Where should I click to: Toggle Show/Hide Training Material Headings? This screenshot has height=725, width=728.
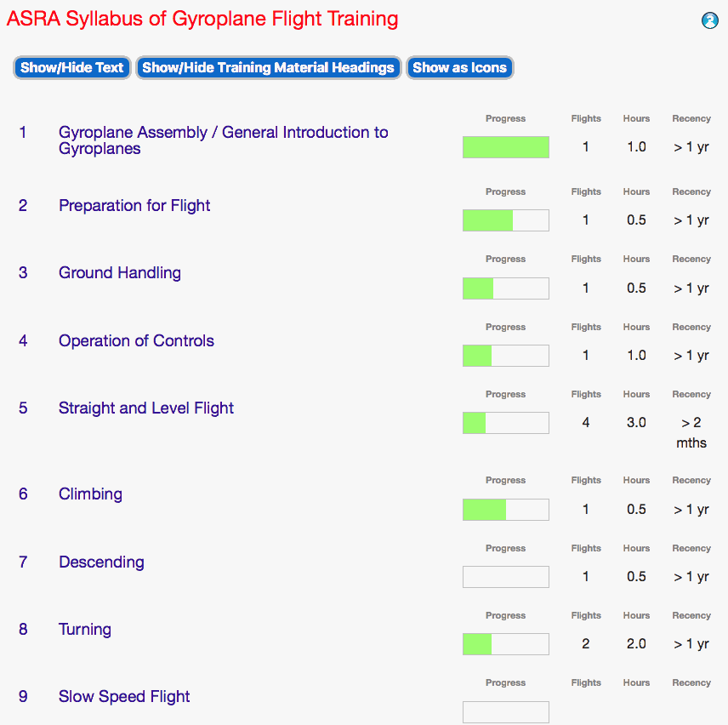pyautogui.click(x=268, y=68)
